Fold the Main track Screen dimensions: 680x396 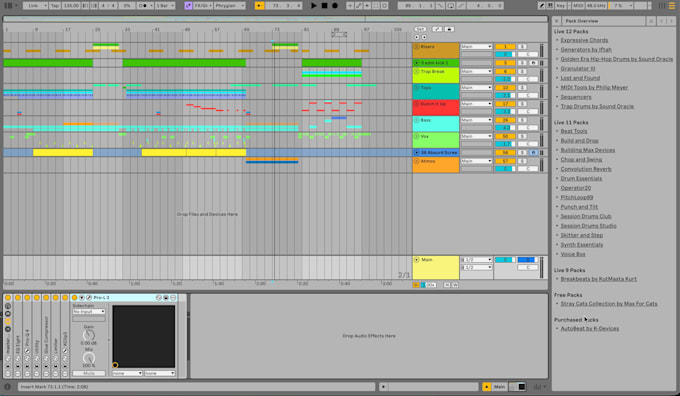417,260
